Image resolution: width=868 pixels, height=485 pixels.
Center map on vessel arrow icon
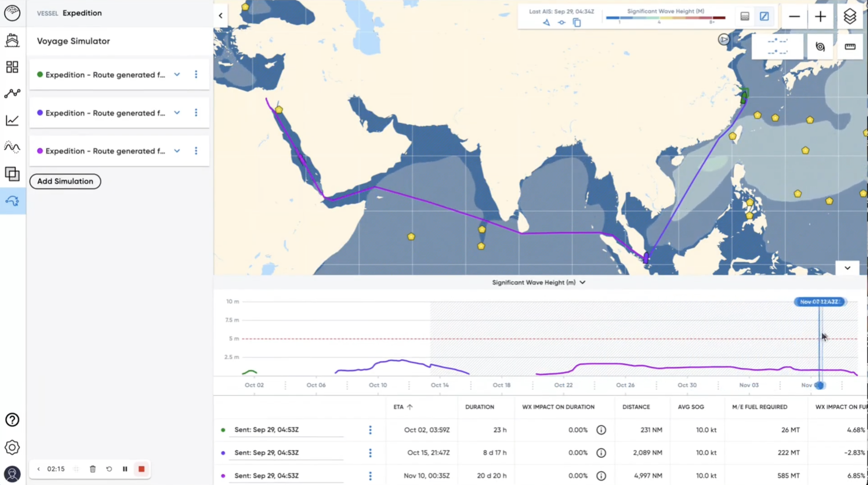point(547,23)
